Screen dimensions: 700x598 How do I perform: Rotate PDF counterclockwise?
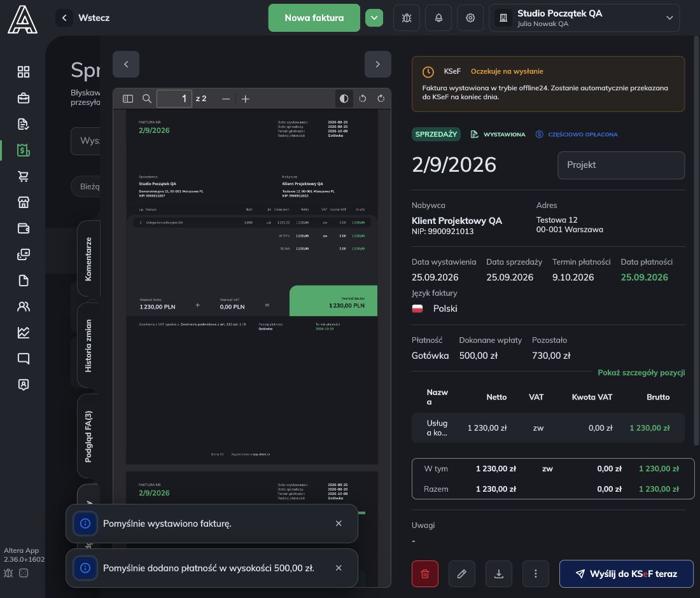[x=363, y=99]
